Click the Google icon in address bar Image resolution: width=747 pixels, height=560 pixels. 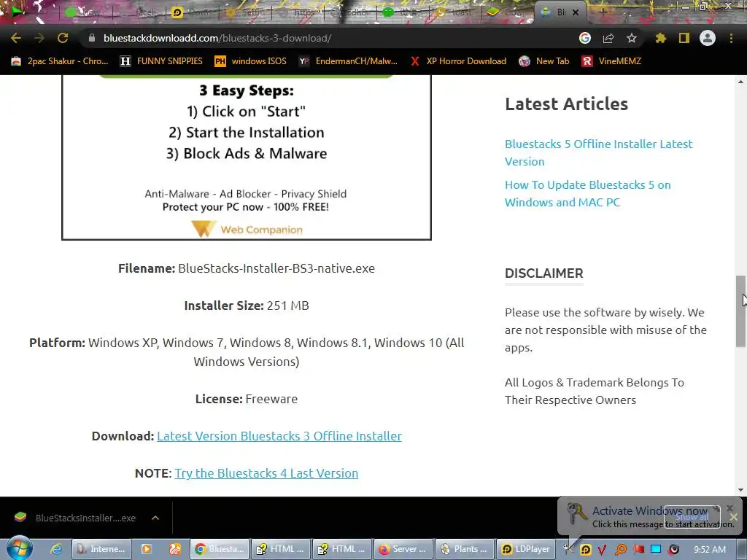pos(585,38)
